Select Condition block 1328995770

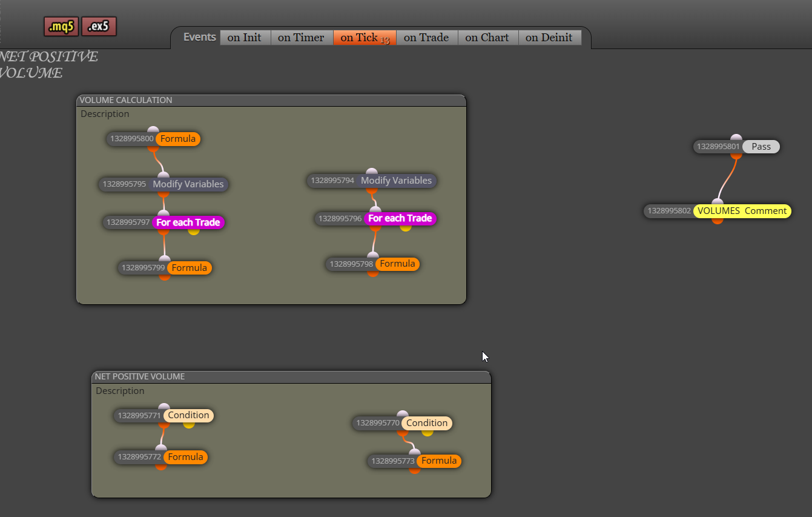point(402,423)
